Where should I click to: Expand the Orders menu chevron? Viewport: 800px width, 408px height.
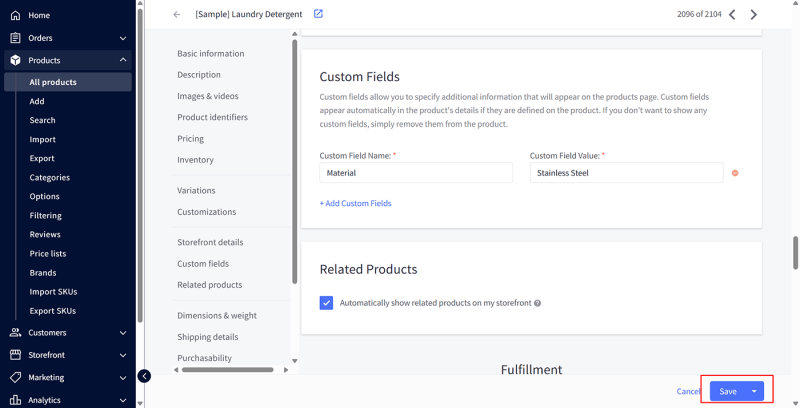click(x=123, y=38)
